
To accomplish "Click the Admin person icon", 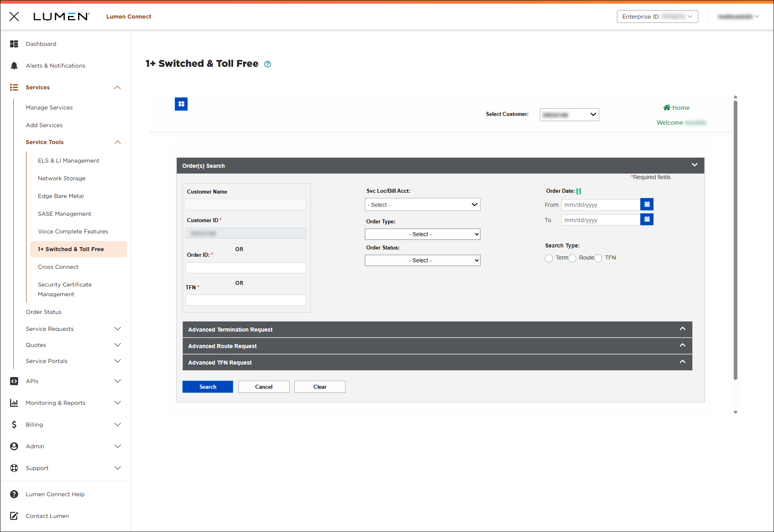I will pos(14,446).
